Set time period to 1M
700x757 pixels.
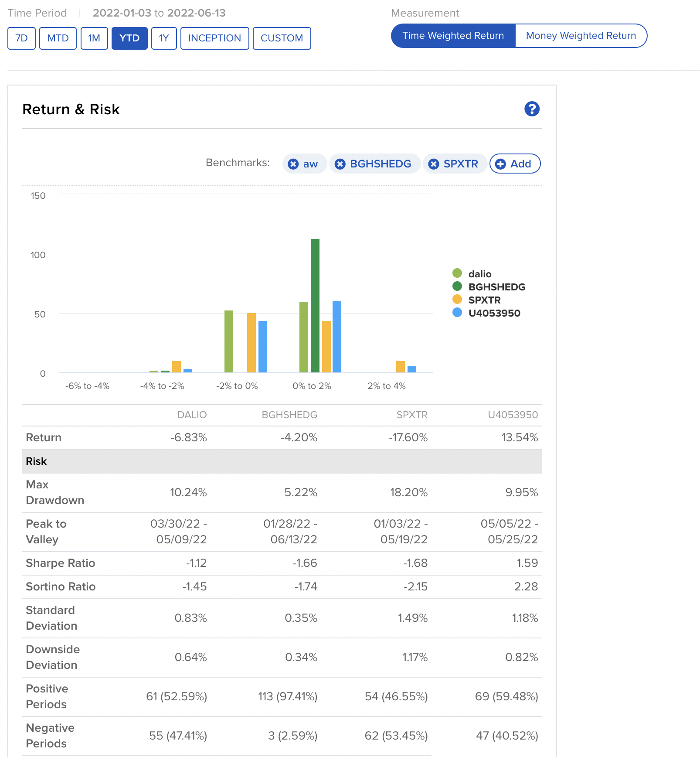(x=94, y=38)
